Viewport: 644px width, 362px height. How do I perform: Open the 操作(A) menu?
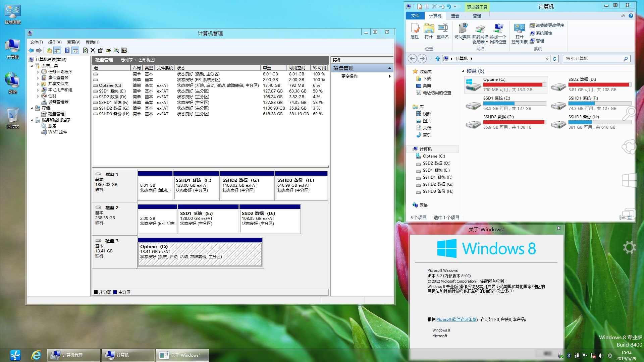pos(55,42)
